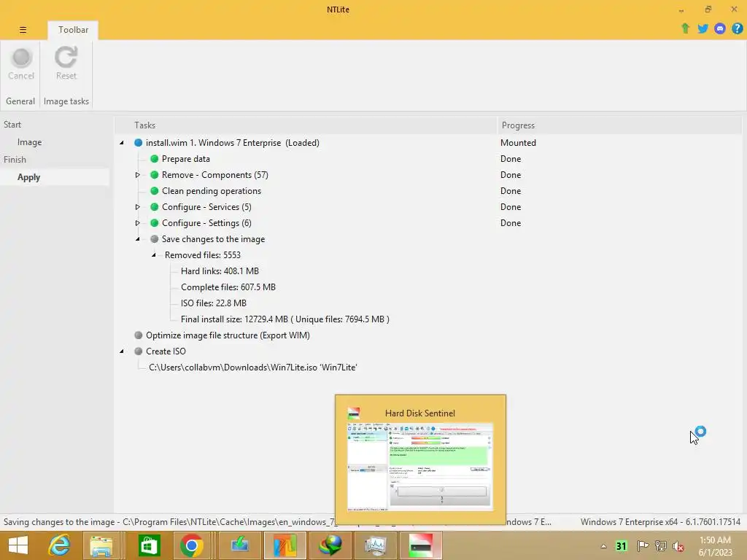The image size is (747, 560).
Task: Click green dot beside Clean pending operations
Action: pos(155,190)
